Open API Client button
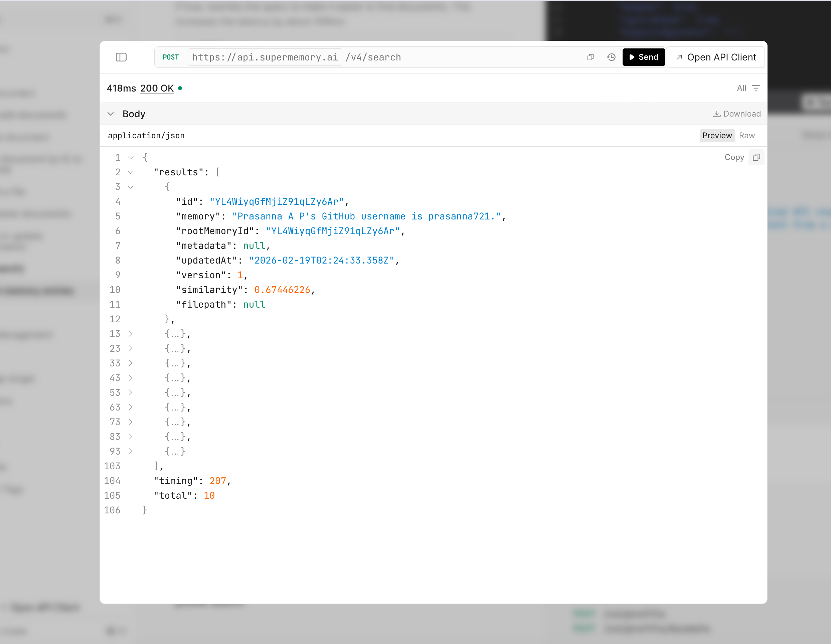This screenshot has height=644, width=831. pos(716,57)
